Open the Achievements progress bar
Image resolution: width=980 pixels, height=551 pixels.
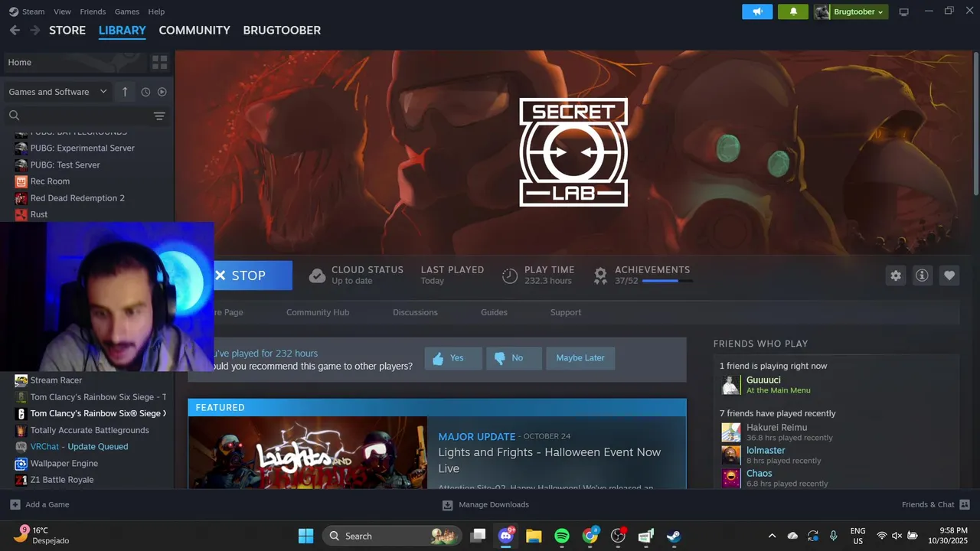[667, 282]
